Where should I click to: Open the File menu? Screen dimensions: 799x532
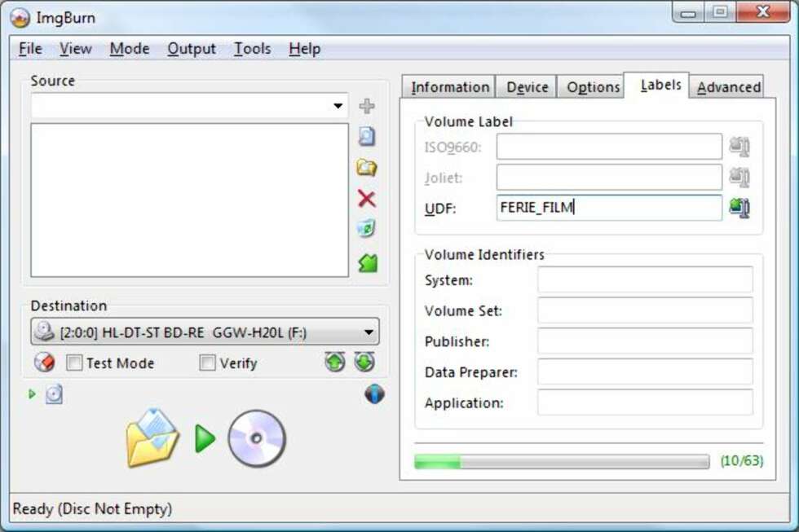click(x=31, y=49)
